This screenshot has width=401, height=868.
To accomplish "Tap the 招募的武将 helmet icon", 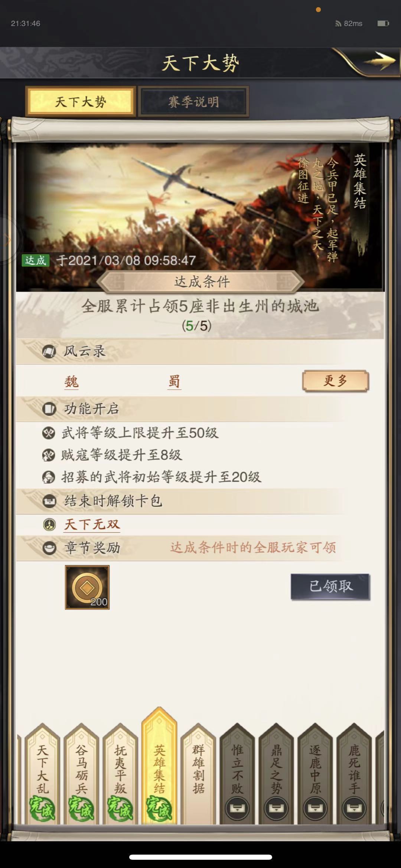I will [49, 477].
